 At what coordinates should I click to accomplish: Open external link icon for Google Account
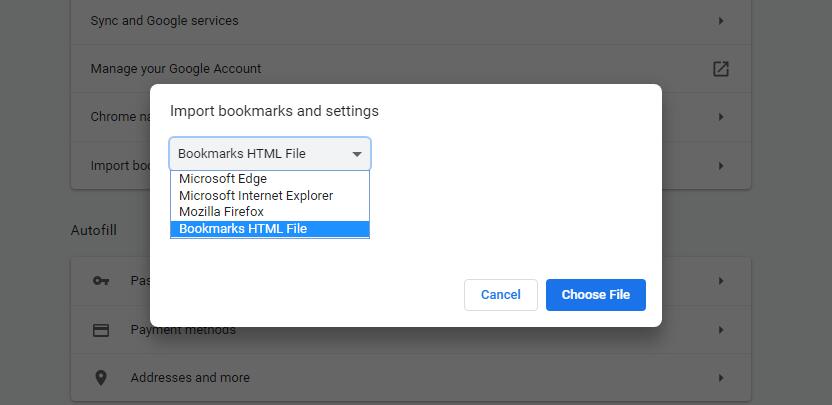click(720, 69)
